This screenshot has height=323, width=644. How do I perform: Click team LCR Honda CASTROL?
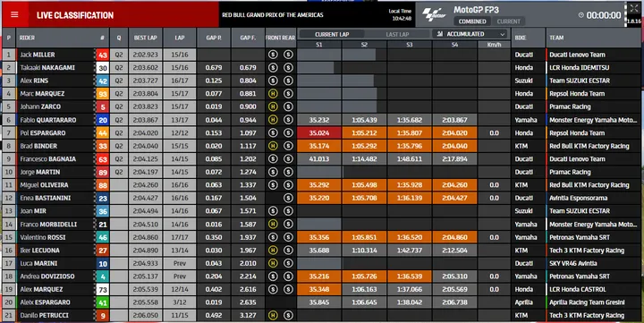pos(578,289)
